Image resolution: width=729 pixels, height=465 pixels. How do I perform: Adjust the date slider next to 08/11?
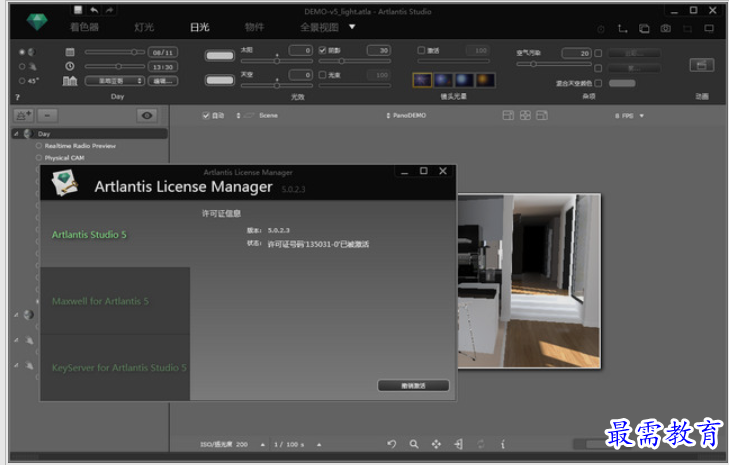pyautogui.click(x=114, y=52)
